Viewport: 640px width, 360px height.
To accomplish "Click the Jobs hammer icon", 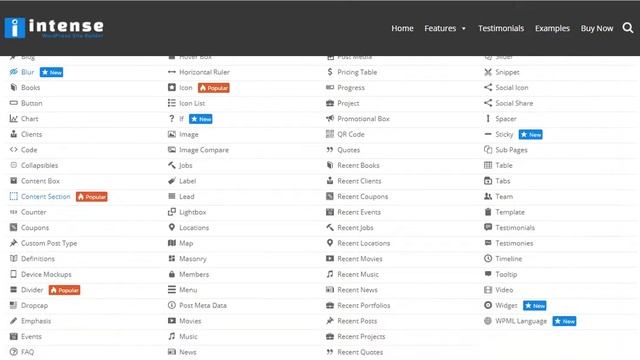I will pyautogui.click(x=172, y=165).
